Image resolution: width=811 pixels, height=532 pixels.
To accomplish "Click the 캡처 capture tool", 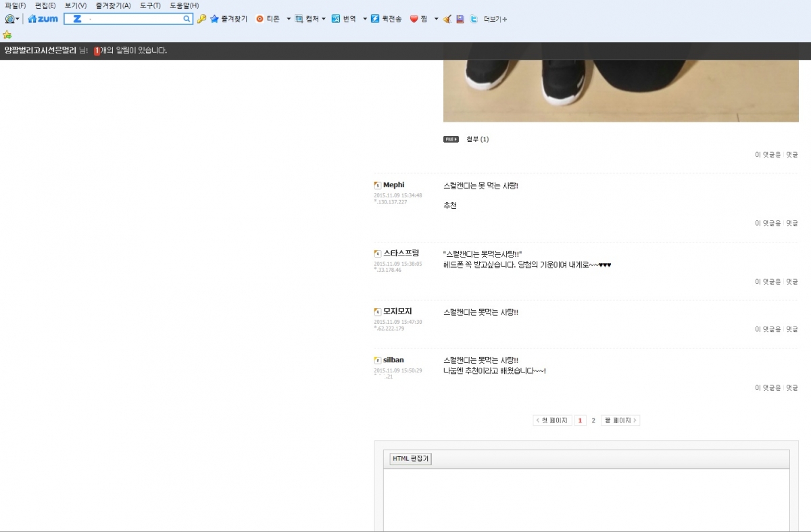I will [x=306, y=19].
